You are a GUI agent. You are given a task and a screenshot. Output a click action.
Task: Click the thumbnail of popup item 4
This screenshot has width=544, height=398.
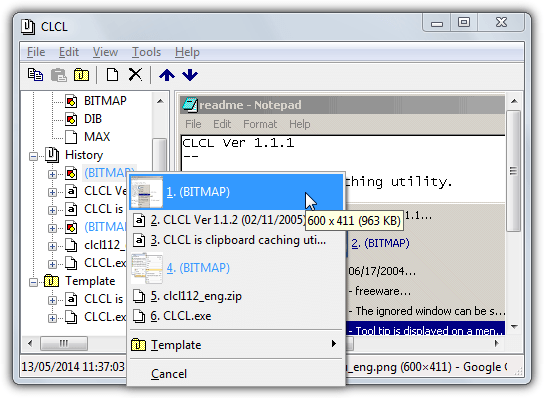point(147,268)
